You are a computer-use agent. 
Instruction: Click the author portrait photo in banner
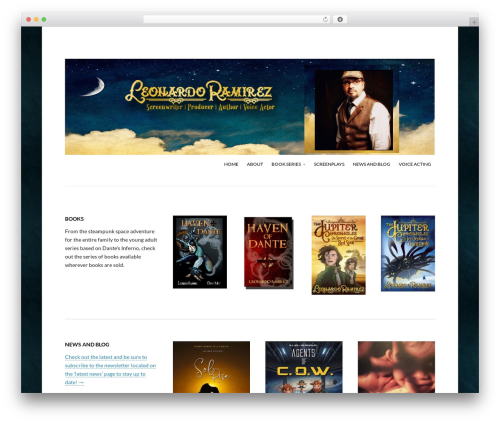354,110
